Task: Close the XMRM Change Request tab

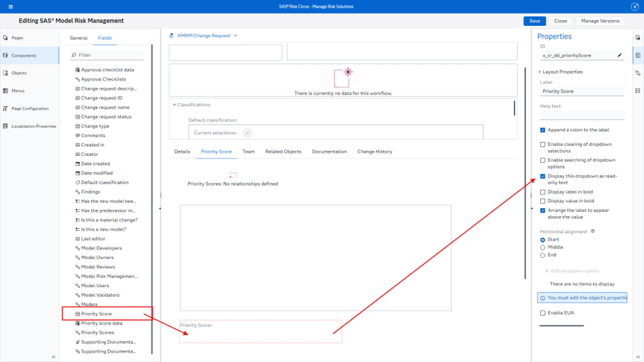Action: coord(235,35)
